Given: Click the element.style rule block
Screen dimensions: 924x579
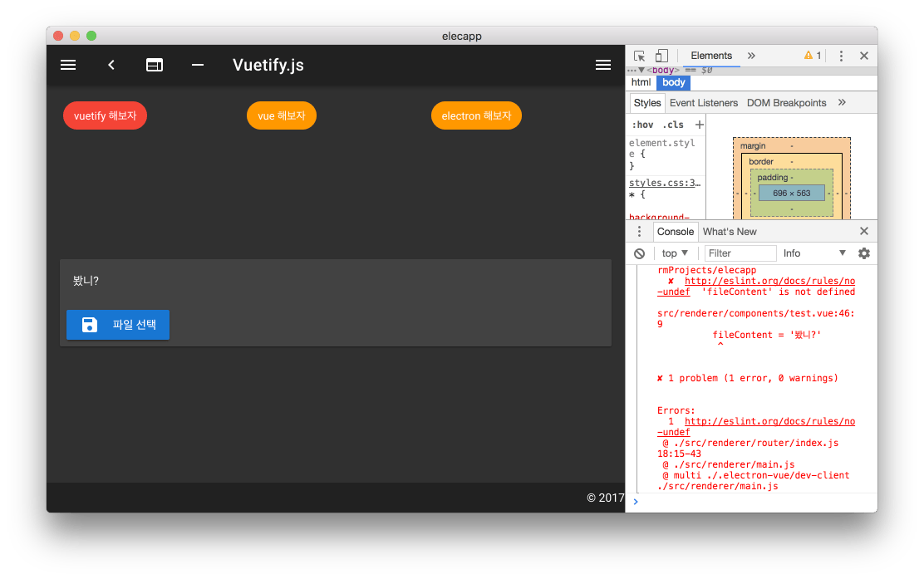Looking at the screenshot, I should (665, 155).
